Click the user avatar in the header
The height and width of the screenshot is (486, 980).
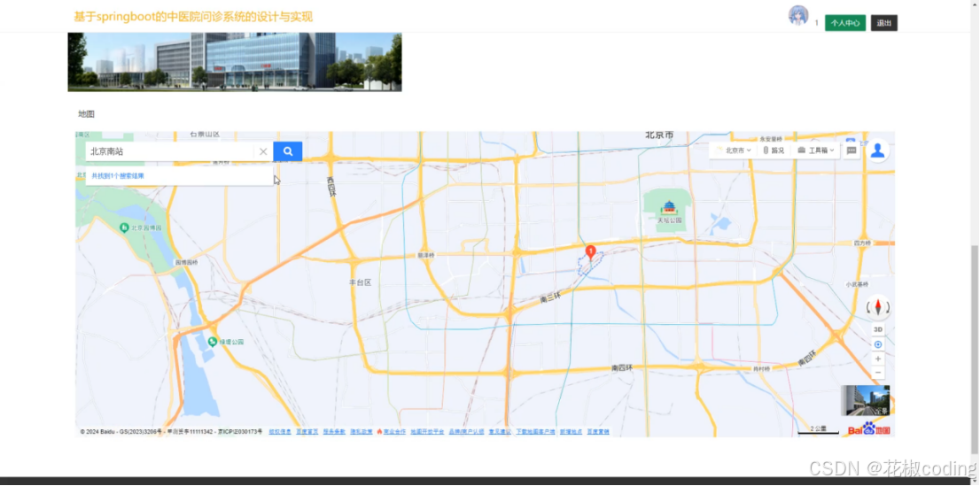pyautogui.click(x=798, y=16)
